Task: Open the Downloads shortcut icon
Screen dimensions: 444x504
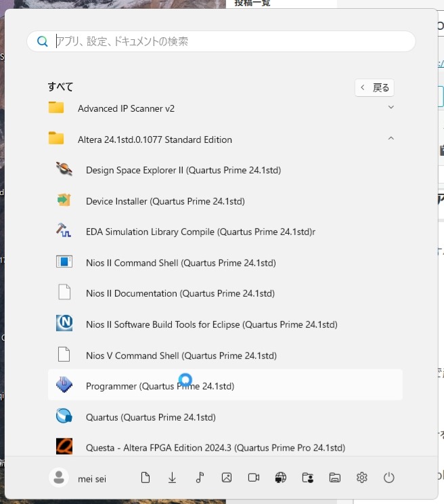Action: tap(172, 478)
